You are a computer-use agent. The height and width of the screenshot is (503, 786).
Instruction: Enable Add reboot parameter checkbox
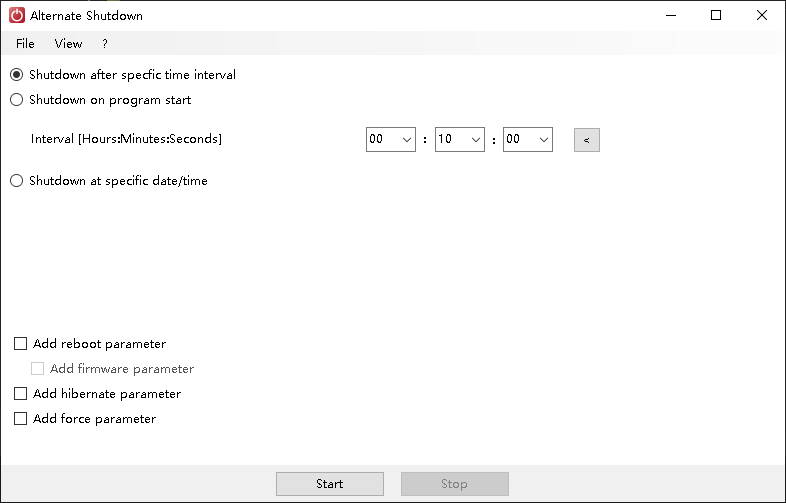tap(21, 344)
